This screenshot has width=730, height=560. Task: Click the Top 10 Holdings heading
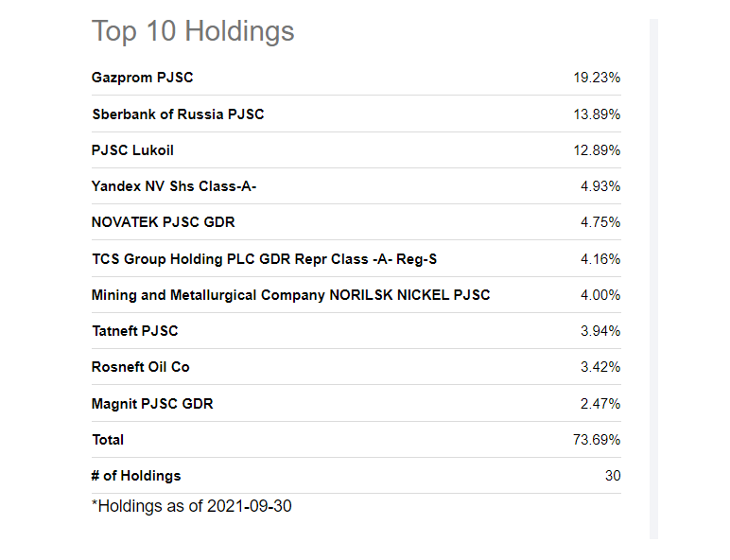[x=193, y=31]
